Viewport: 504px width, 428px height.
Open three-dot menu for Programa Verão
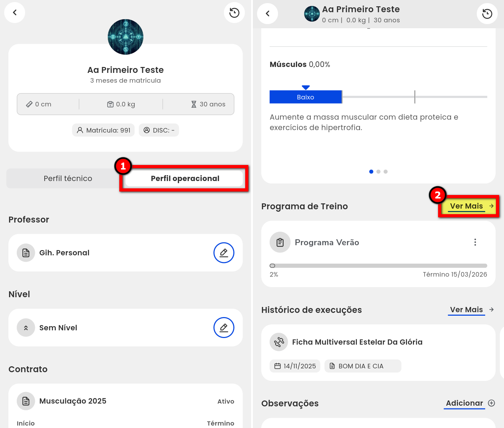point(475,242)
